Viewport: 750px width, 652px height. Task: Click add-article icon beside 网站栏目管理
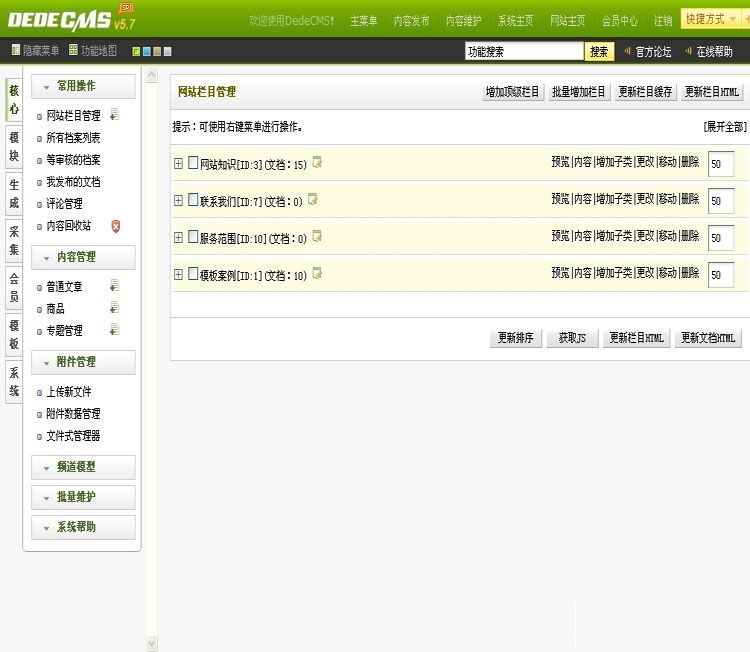(x=114, y=114)
